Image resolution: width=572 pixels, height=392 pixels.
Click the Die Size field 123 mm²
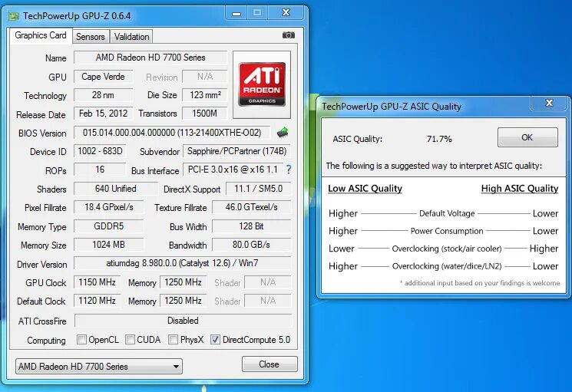point(205,95)
